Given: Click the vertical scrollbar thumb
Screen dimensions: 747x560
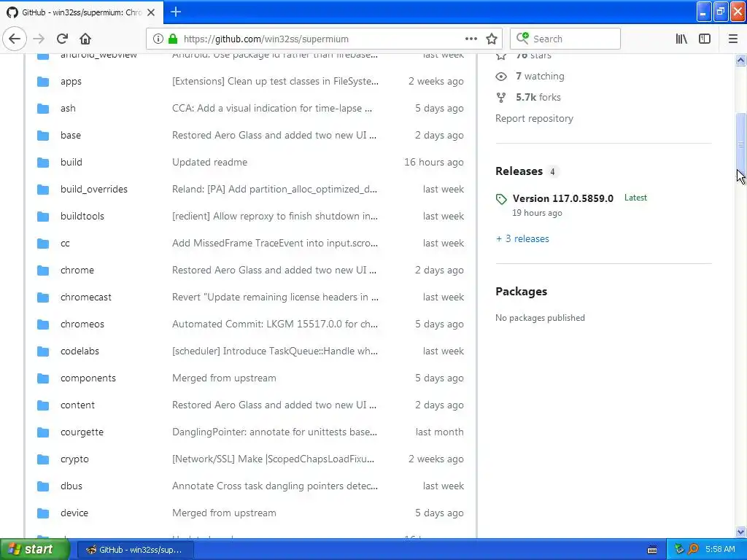Looking at the screenshot, I should 740,145.
